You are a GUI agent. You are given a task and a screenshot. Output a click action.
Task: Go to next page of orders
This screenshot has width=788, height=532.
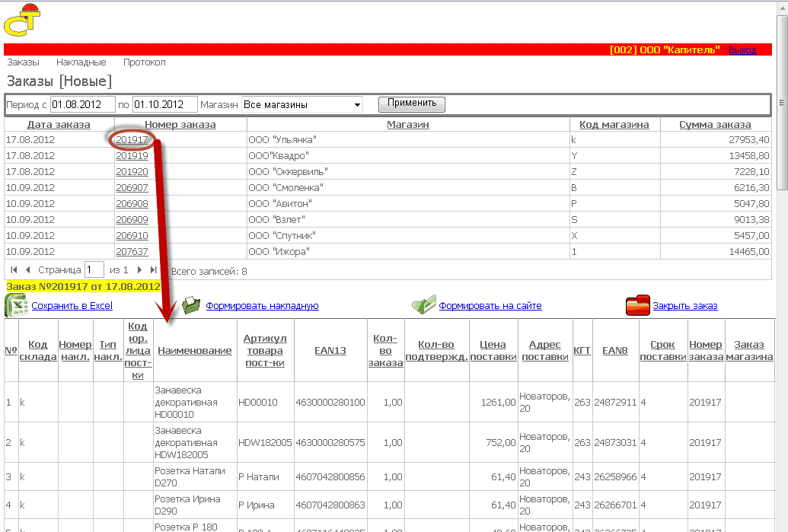pos(140,269)
